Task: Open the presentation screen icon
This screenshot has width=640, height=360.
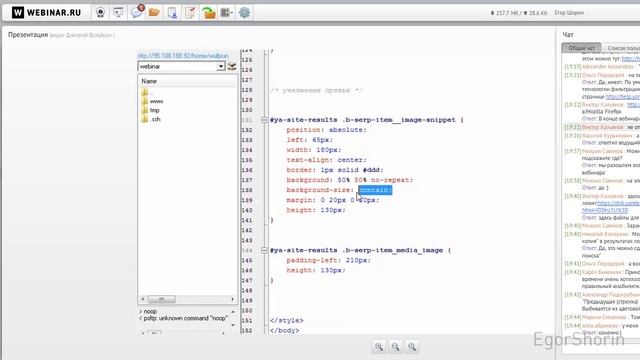Action: 118,13
